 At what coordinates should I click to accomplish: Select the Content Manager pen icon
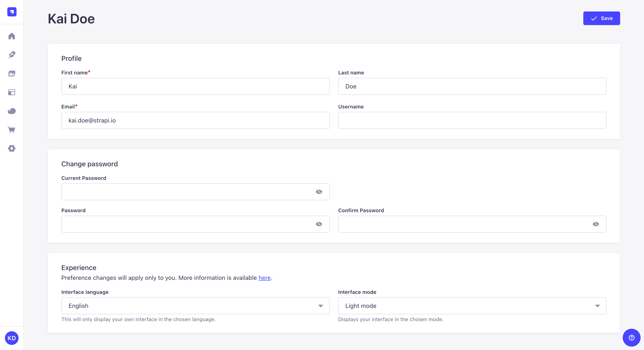coord(12,55)
